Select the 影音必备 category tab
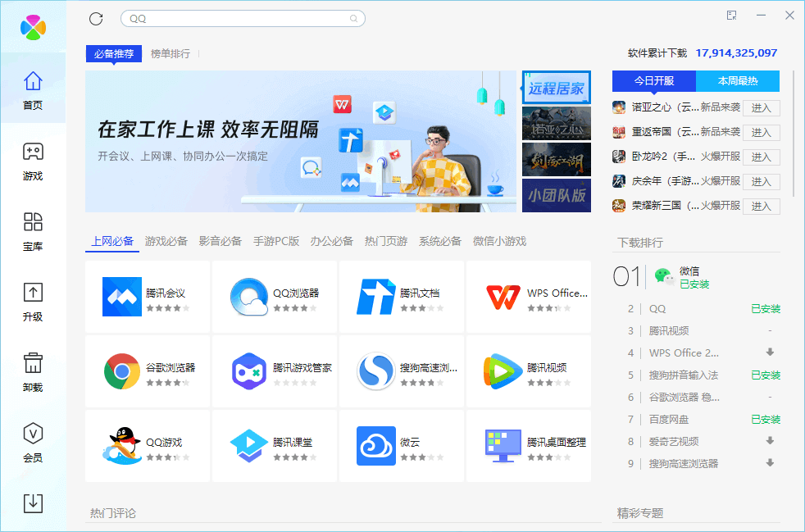The width and height of the screenshot is (805, 532). (x=221, y=241)
